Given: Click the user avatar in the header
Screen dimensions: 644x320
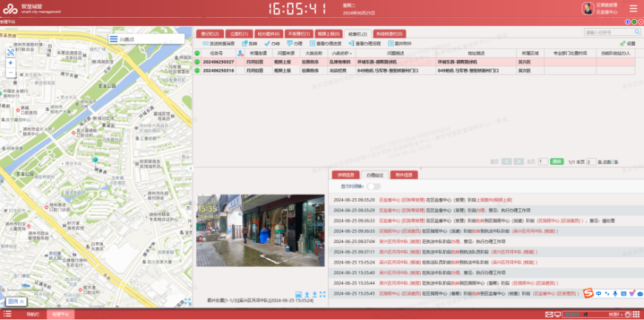Looking at the screenshot, I should (588, 9).
